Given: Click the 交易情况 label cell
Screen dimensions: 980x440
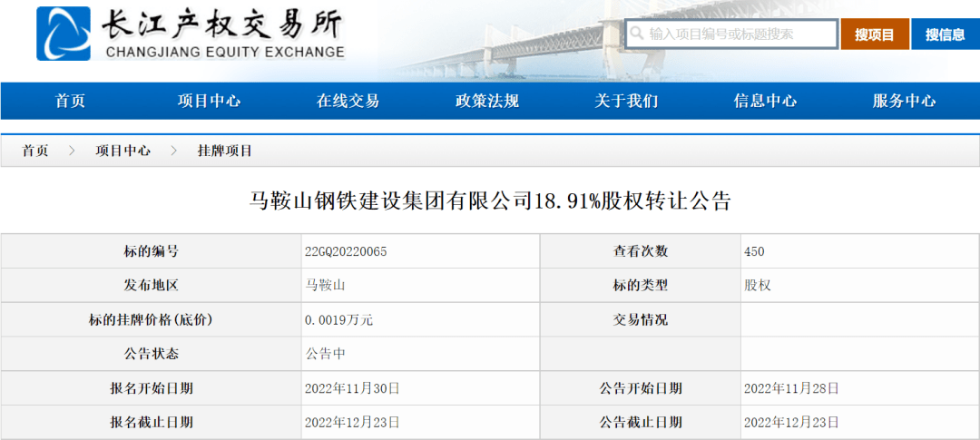Looking at the screenshot, I should (x=641, y=320).
